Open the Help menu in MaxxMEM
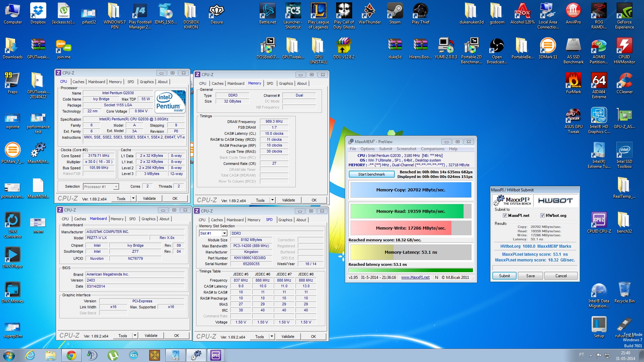644x362 pixels. 453,149
